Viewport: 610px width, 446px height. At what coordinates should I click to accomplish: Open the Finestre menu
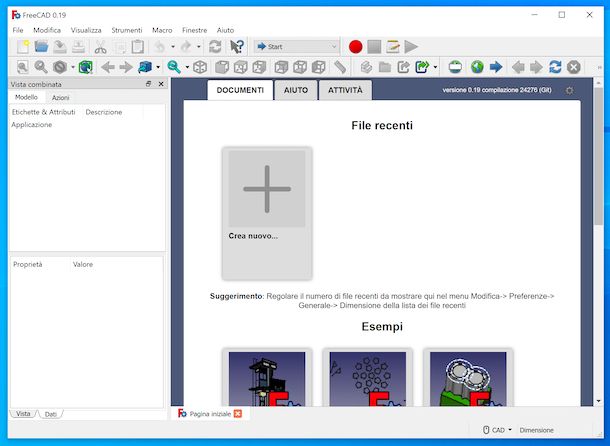(x=195, y=30)
